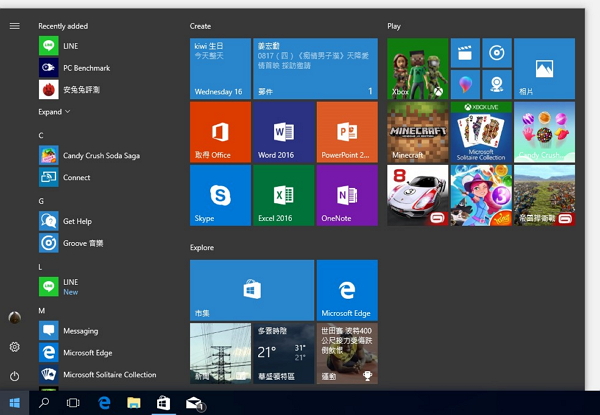Launch the Minecraft tile
The image size is (600, 415).
coord(417,132)
